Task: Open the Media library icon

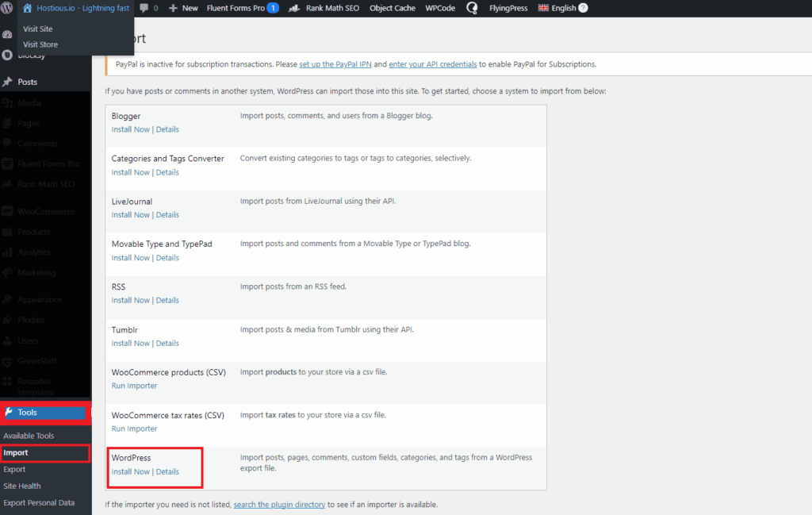Action: [x=8, y=102]
